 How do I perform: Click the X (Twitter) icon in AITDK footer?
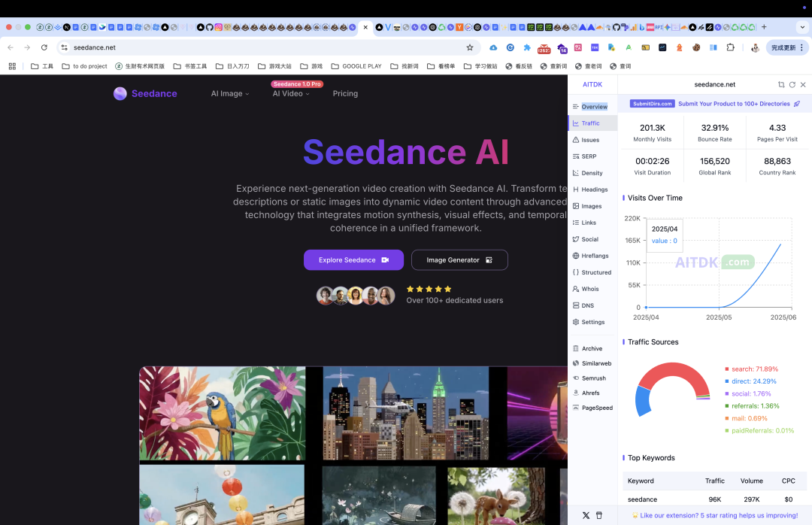(586, 516)
